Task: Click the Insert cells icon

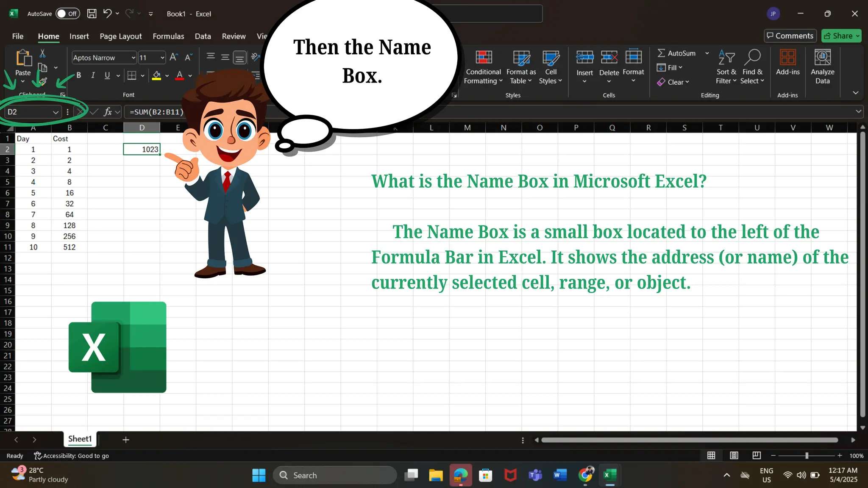Action: 584,57
